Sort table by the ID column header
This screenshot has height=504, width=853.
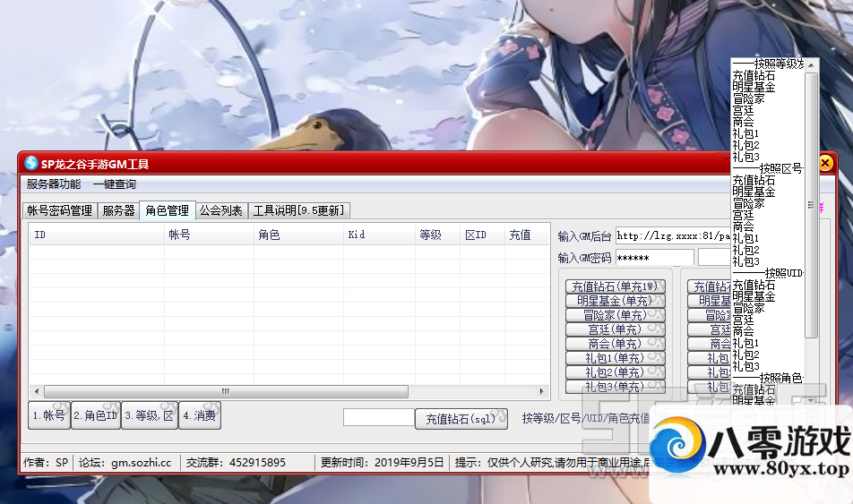[97, 235]
